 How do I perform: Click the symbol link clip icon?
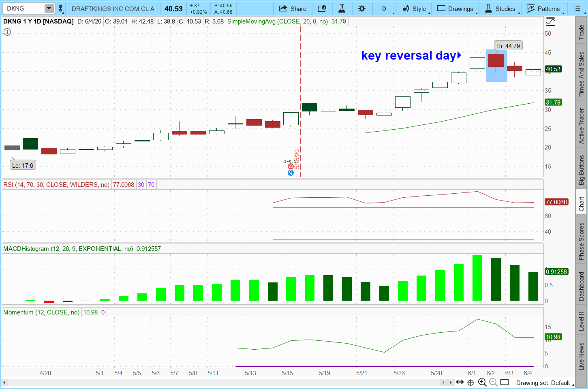point(61,9)
